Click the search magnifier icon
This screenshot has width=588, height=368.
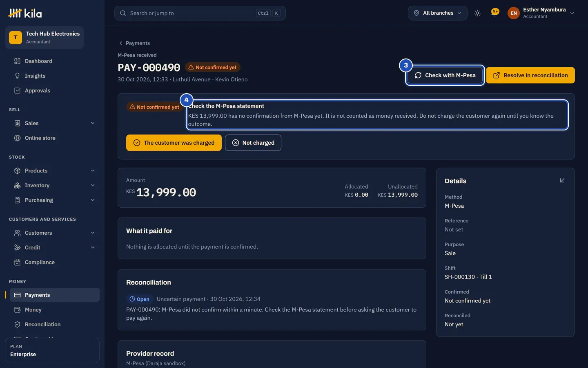[x=123, y=13]
